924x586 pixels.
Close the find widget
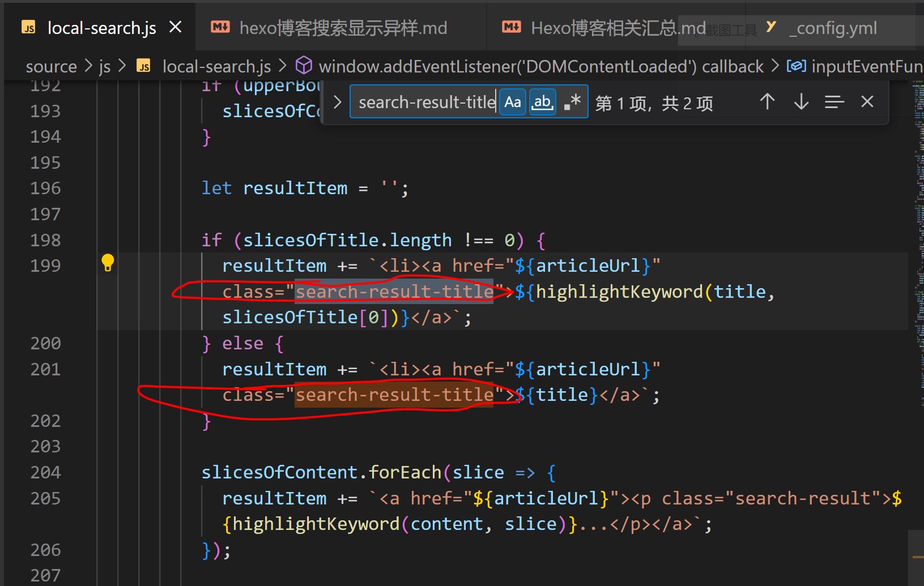pos(867,102)
